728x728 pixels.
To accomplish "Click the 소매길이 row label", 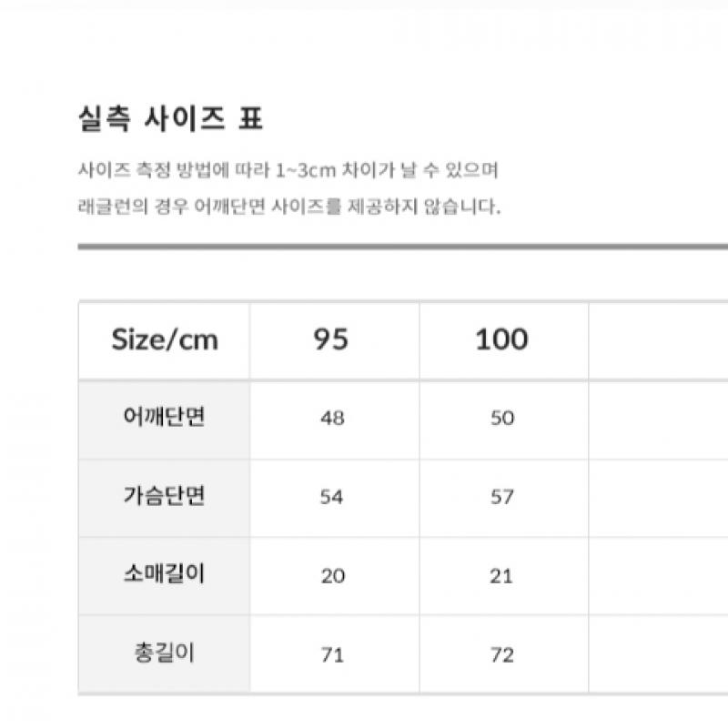I will [x=165, y=575].
